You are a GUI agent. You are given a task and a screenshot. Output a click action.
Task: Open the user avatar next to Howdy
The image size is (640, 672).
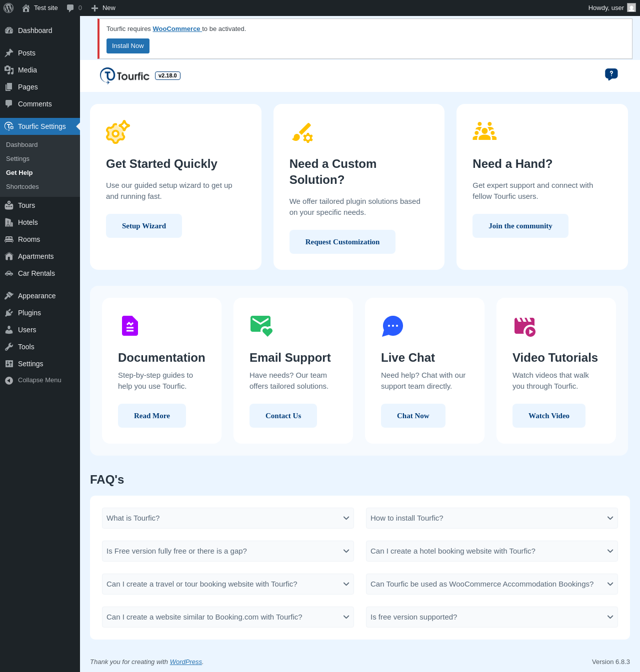click(x=631, y=8)
